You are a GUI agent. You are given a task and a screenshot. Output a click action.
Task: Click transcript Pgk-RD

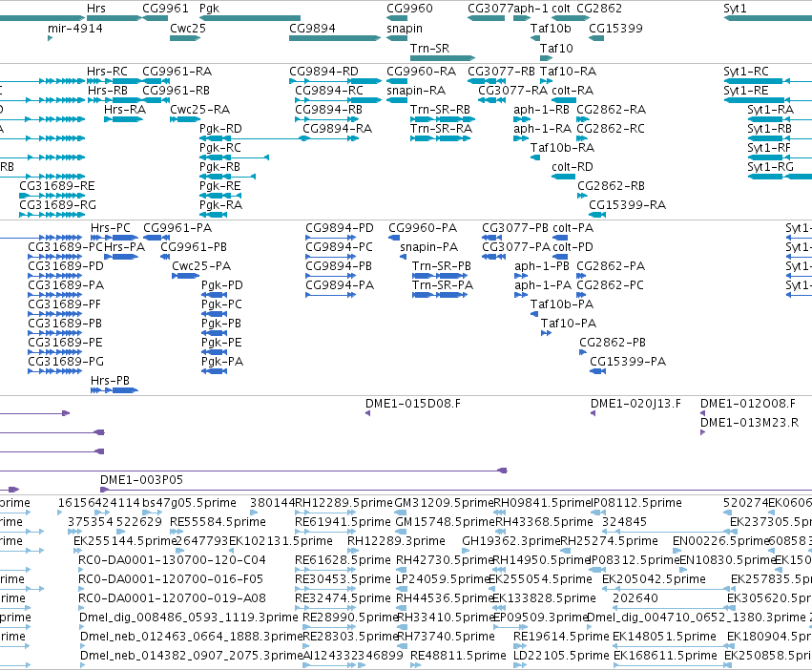tap(220, 129)
